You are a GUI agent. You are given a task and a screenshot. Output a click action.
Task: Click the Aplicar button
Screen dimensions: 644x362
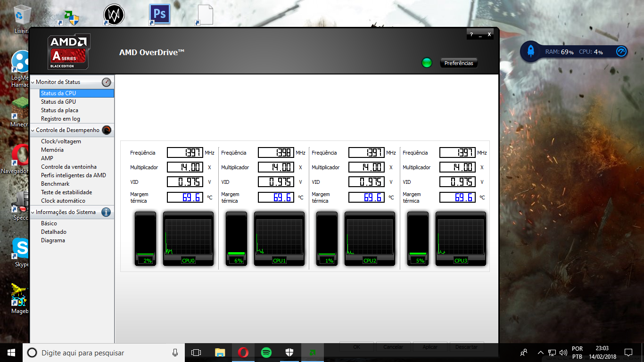pos(430,347)
